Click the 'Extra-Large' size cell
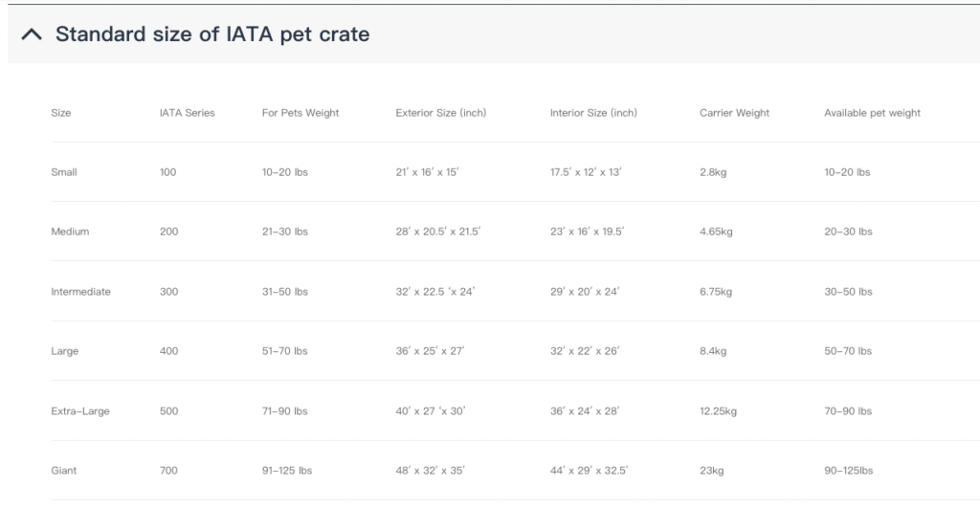This screenshot has height=508, width=980. (x=80, y=411)
